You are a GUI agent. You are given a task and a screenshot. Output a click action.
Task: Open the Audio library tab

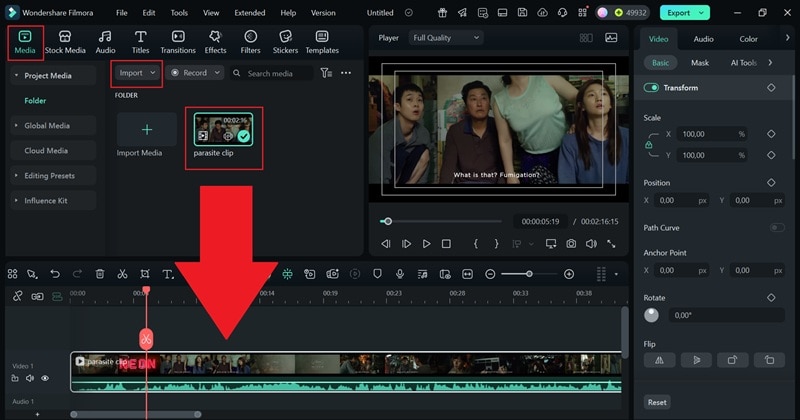click(105, 42)
